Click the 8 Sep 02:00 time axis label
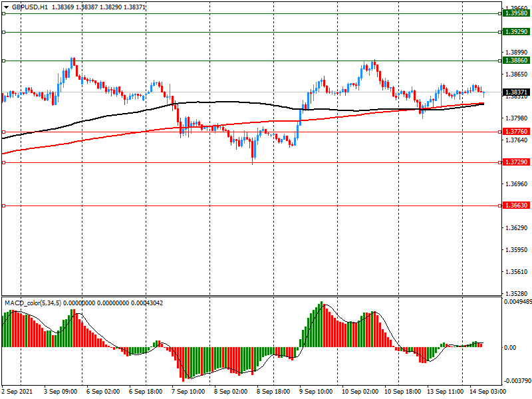This screenshot has height=399, width=532. point(231,392)
